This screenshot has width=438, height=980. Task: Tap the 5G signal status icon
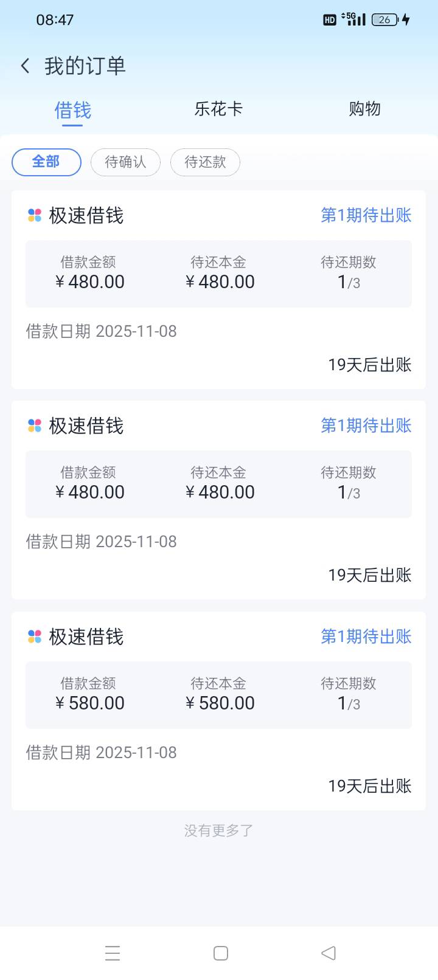pos(353,19)
